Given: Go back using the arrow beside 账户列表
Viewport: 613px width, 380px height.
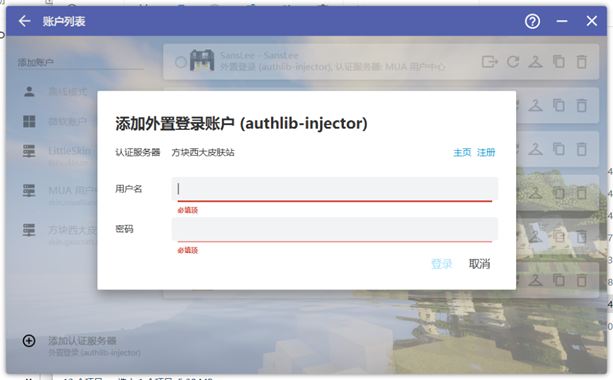Looking at the screenshot, I should [24, 21].
